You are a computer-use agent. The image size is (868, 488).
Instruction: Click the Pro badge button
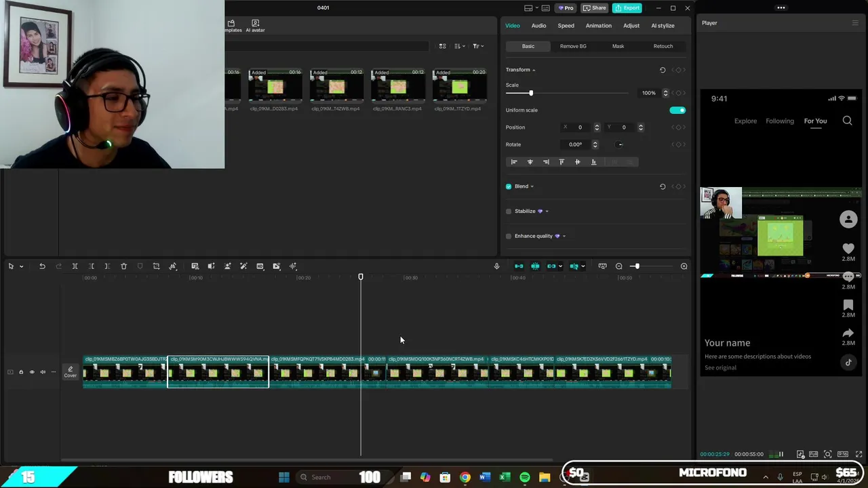[566, 8]
